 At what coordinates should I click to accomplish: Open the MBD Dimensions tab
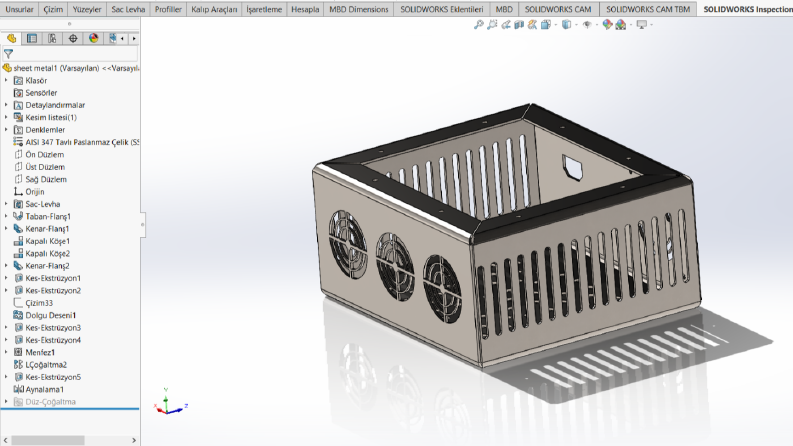(359, 9)
